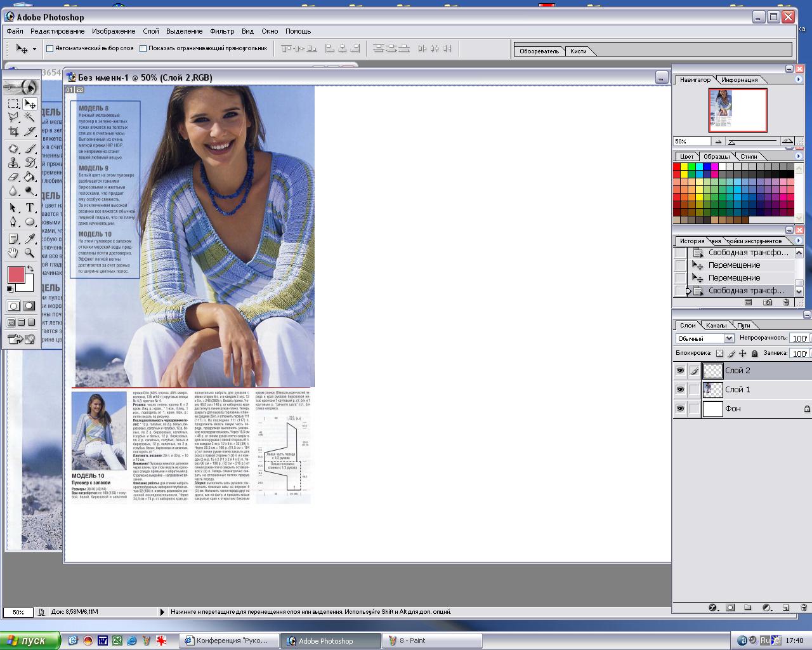Switch to 8 - Paint taskbar window
The width and height of the screenshot is (812, 650).
431,640
